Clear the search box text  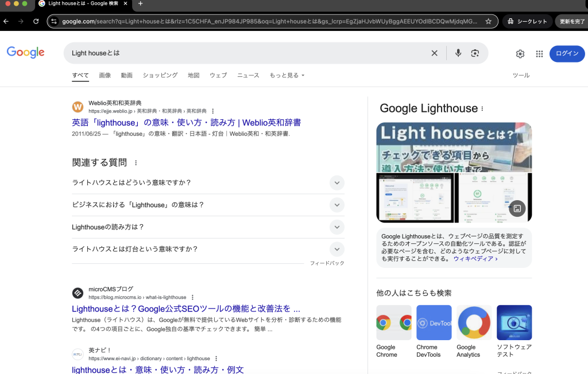click(x=434, y=53)
